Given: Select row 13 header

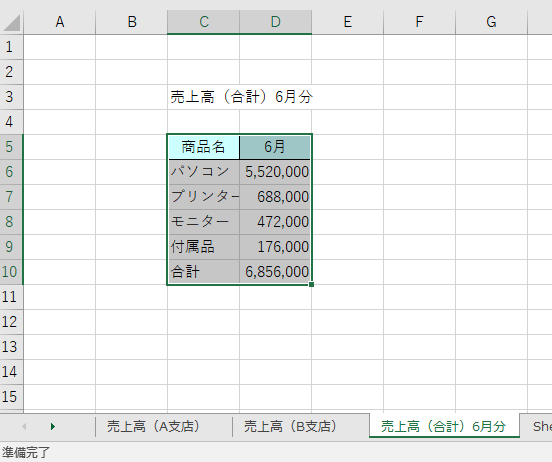Looking at the screenshot, I should pyautogui.click(x=12, y=347).
